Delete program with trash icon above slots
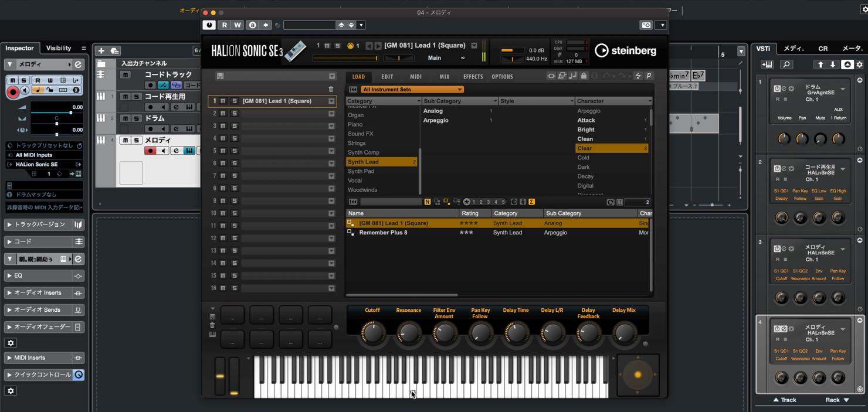868x412 pixels. [x=331, y=89]
